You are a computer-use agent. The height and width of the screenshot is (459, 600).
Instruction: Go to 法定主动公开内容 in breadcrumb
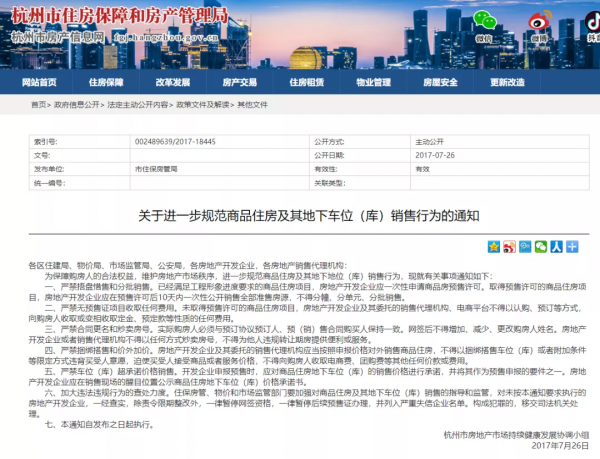[x=137, y=105]
